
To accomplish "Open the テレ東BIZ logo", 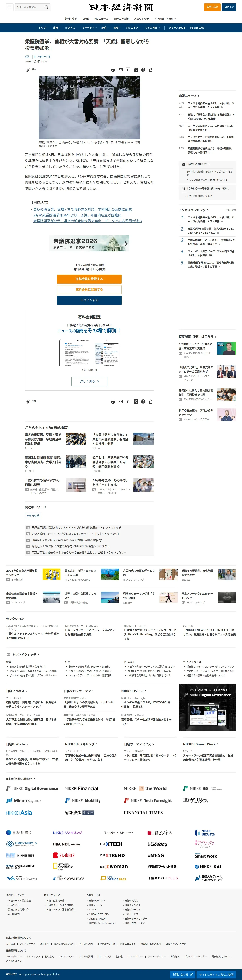I will tap(64, 855).
